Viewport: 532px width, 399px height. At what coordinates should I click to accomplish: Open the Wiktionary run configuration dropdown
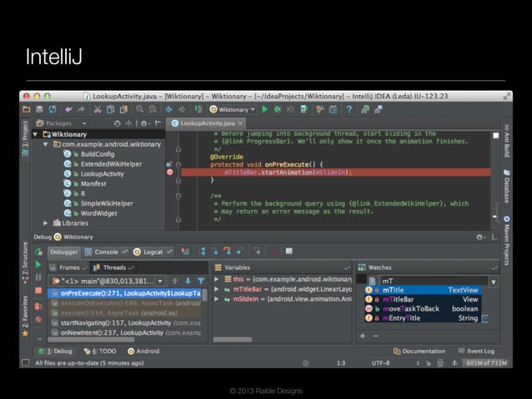click(233, 109)
